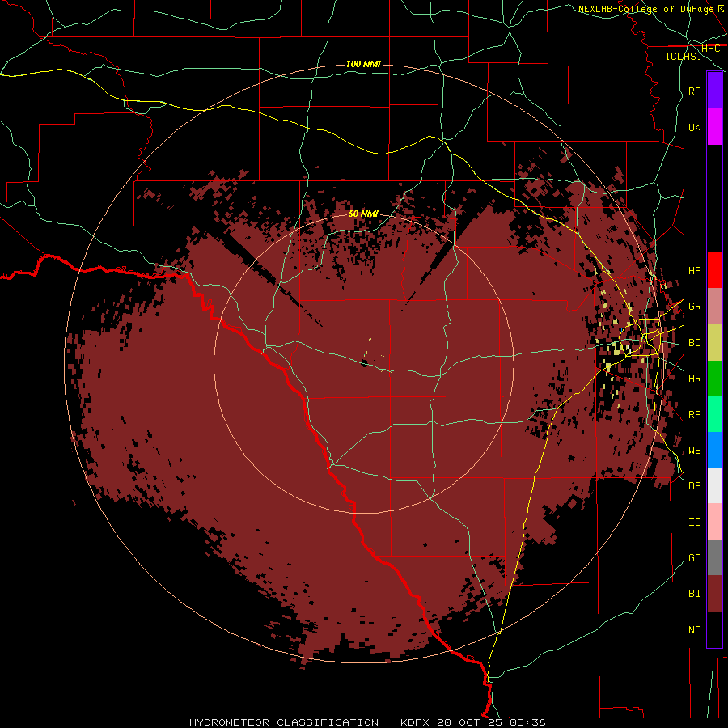Click the 05:38 timestamp
The height and width of the screenshot is (728, 728).
point(527,722)
